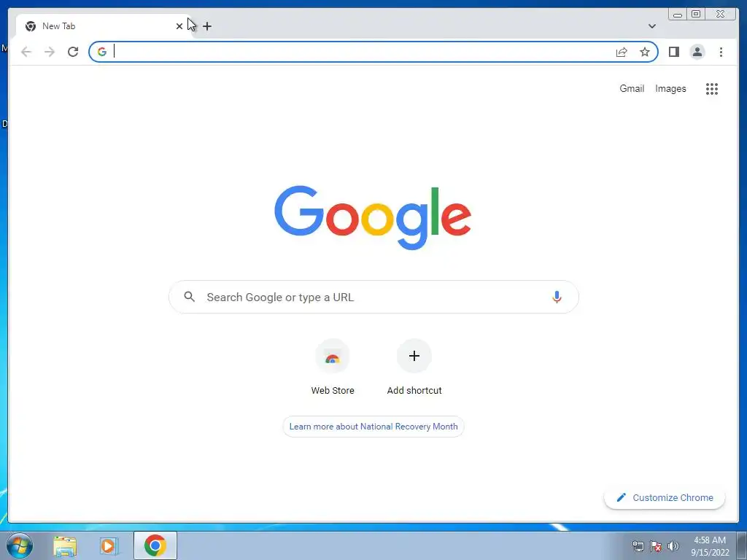Open Images link
Viewport: 747px width, 560px height.
[x=670, y=88]
